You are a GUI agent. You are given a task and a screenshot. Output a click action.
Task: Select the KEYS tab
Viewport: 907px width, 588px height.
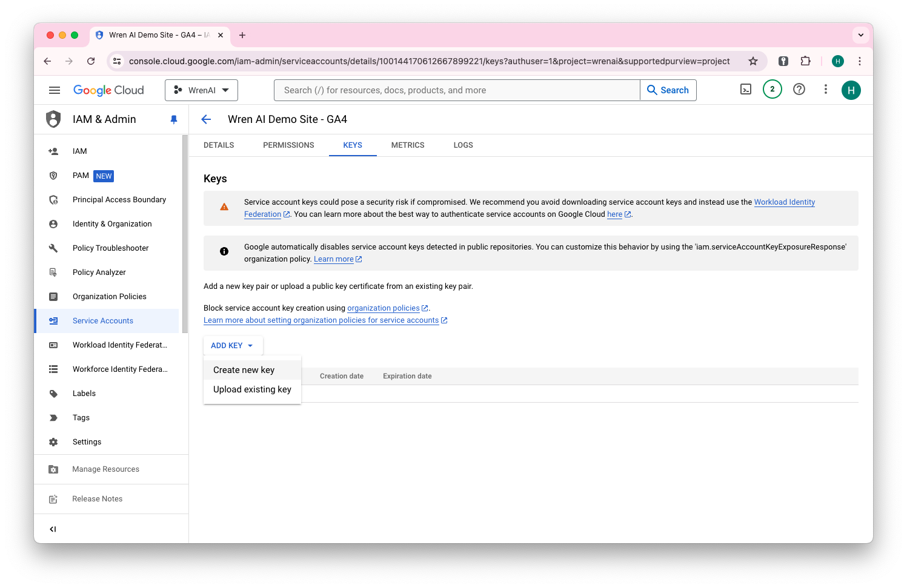tap(353, 145)
